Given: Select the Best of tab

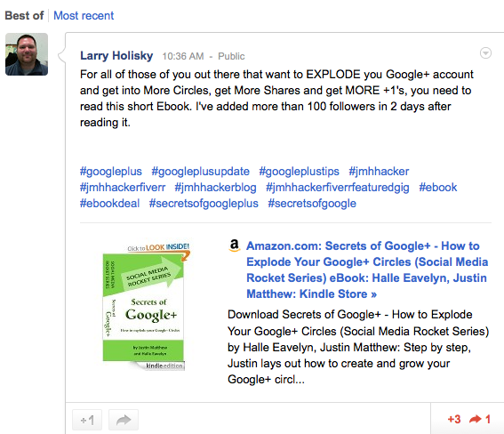Looking at the screenshot, I should point(24,15).
